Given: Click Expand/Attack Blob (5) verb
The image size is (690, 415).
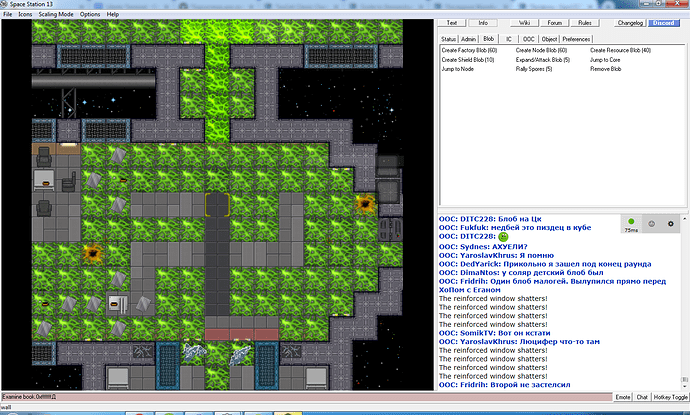Looking at the screenshot, I should pyautogui.click(x=543, y=60).
